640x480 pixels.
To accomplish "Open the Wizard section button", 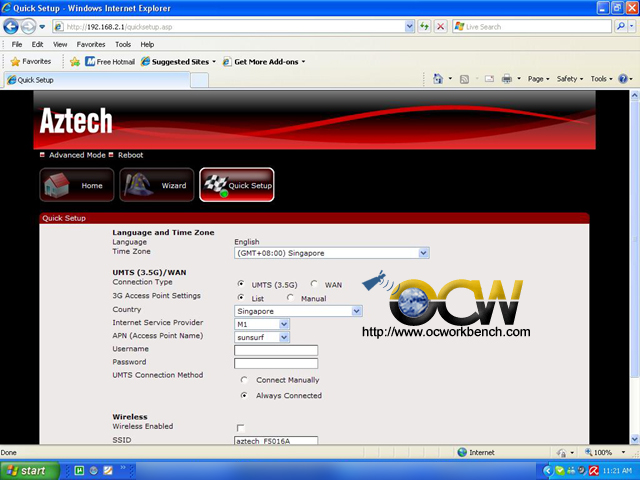I will (157, 185).
